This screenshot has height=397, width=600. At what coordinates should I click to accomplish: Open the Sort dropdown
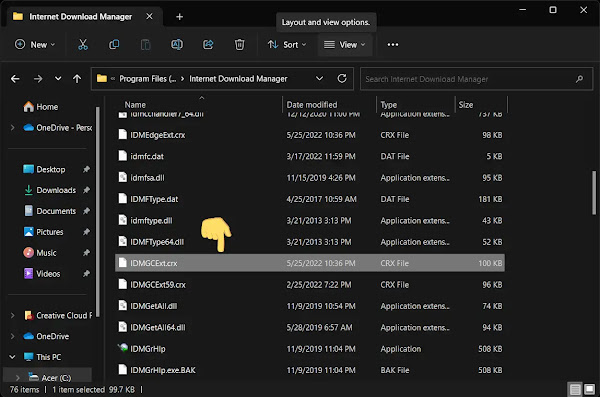pyautogui.click(x=287, y=44)
